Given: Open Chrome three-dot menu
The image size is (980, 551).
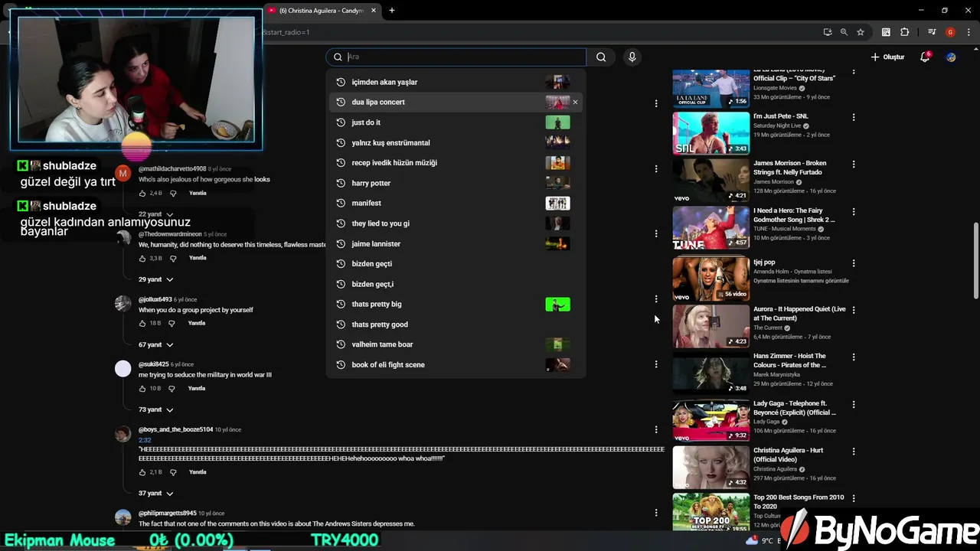Looking at the screenshot, I should (969, 32).
